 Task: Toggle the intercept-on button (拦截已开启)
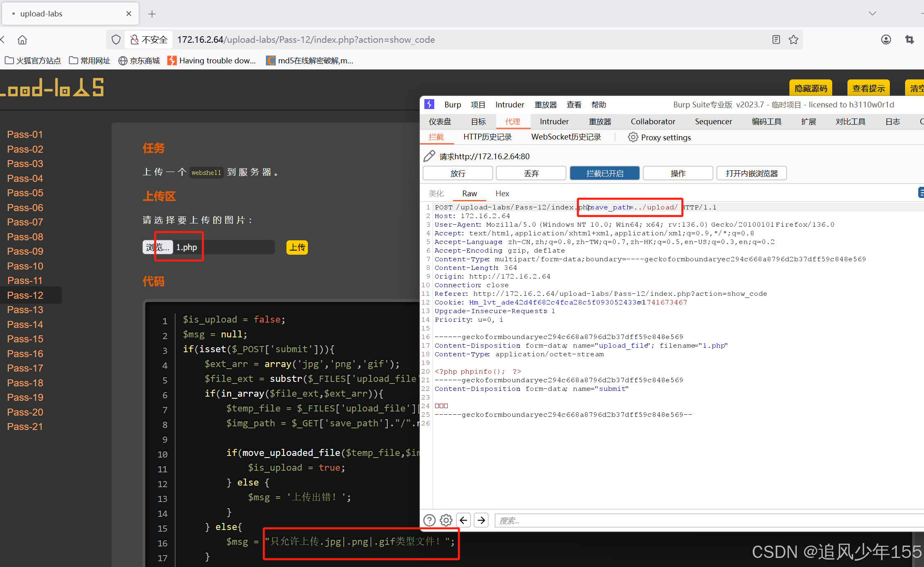tap(604, 173)
